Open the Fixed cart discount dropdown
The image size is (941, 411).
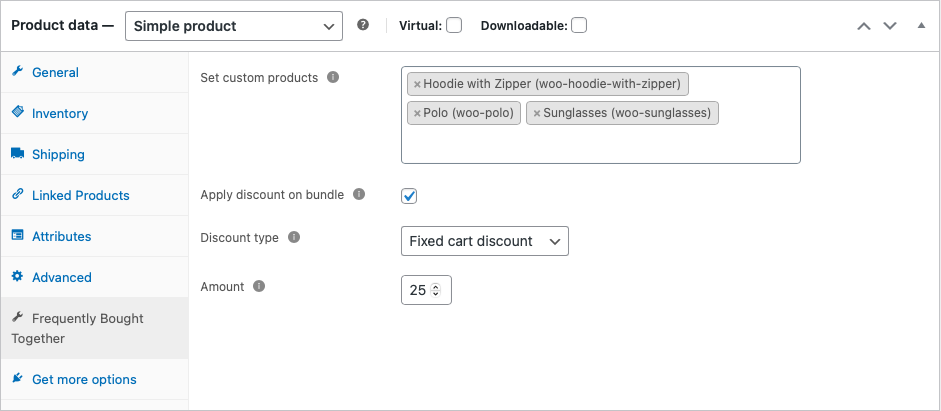(x=485, y=241)
